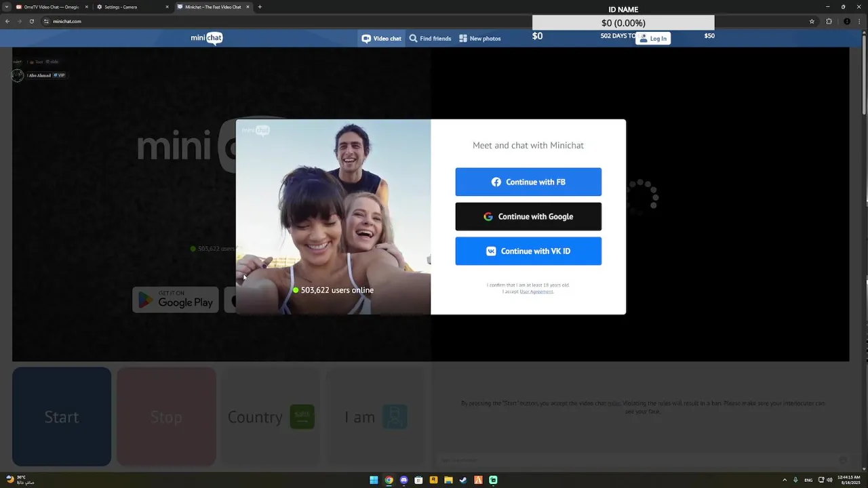Continue with FB login button
The width and height of the screenshot is (868, 488).
(x=528, y=182)
